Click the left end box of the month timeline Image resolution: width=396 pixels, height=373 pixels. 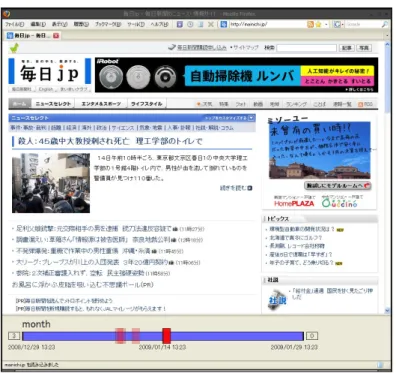(x=14, y=336)
